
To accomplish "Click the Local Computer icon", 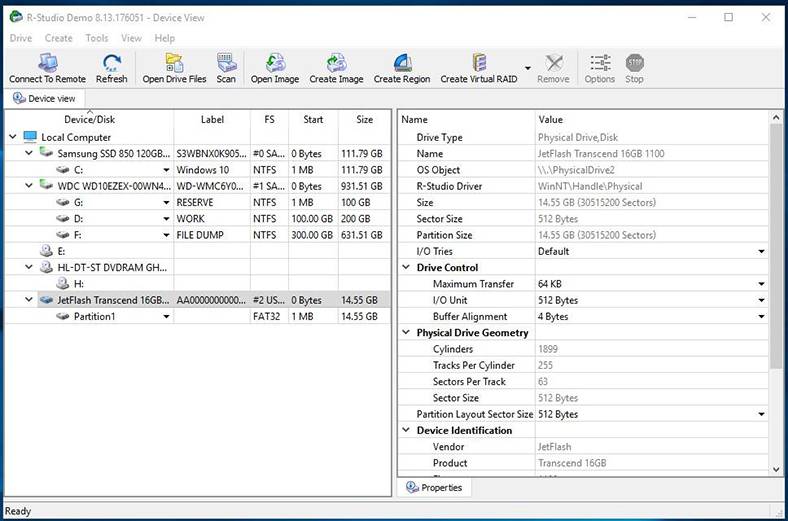I will (x=30, y=137).
